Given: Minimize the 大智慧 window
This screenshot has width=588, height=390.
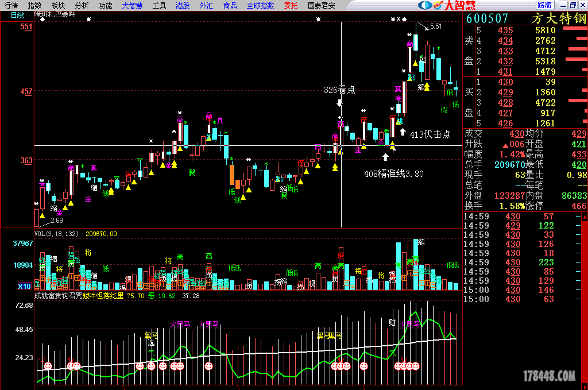Looking at the screenshot, I should [563, 5].
